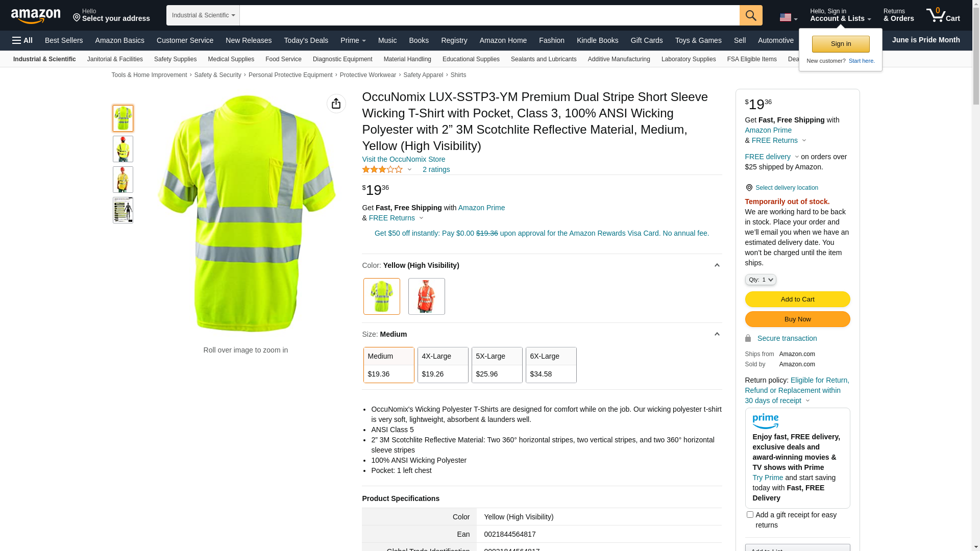The height and width of the screenshot is (551, 980).
Task: Open Safety Supplies subcategory tab
Action: [x=175, y=59]
